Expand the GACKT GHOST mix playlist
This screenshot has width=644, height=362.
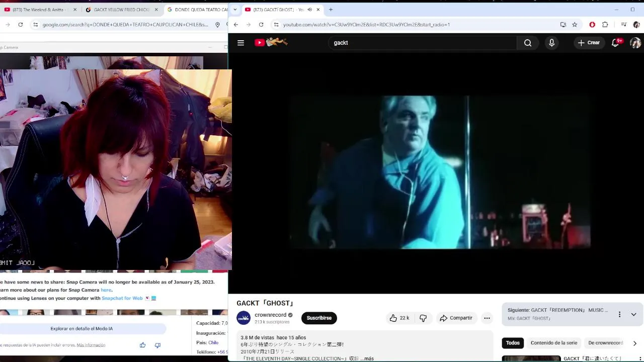(633, 314)
